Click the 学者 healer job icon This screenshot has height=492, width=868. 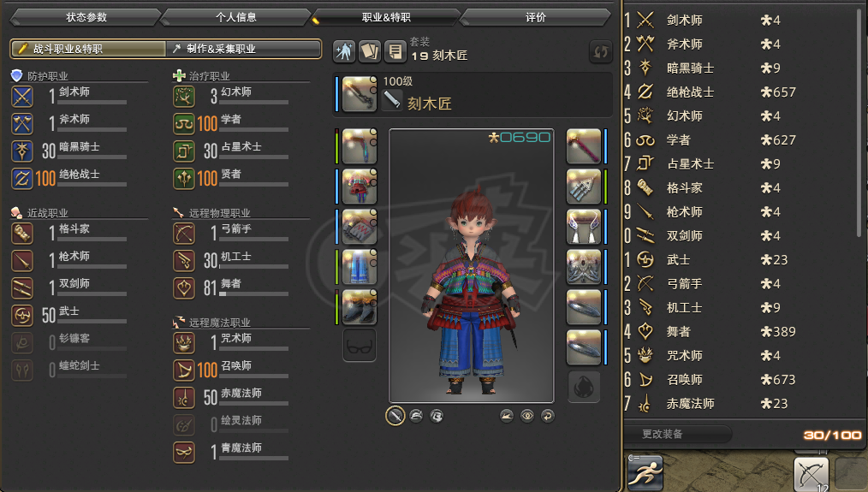[x=184, y=124]
